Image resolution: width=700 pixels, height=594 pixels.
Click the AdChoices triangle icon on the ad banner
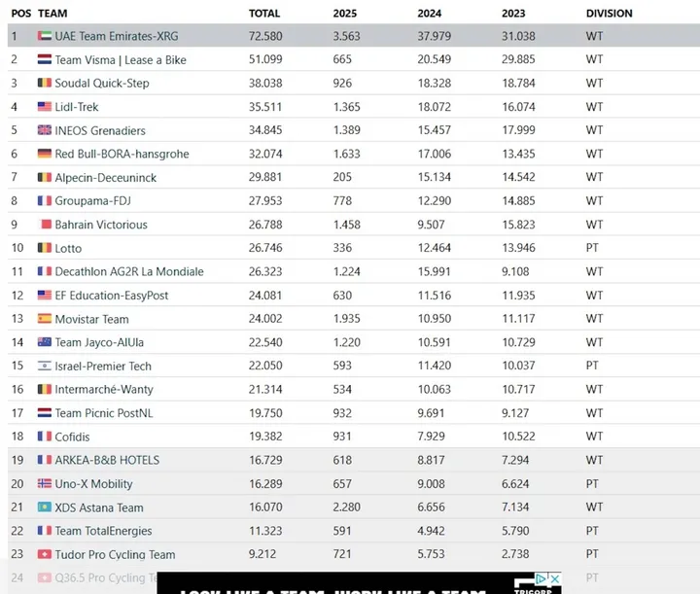click(542, 579)
